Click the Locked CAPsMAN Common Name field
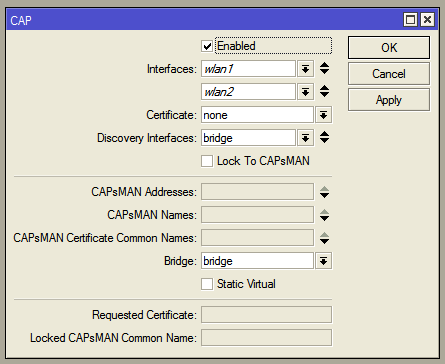 [266, 338]
